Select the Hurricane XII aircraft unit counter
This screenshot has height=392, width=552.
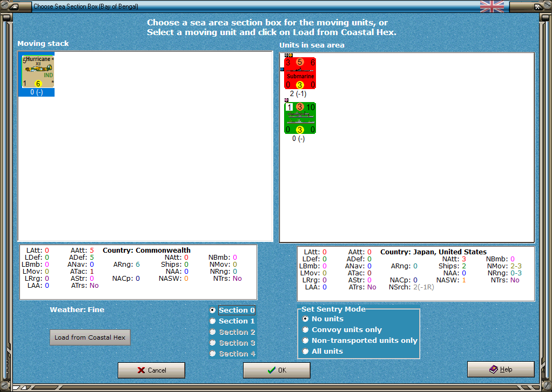[38, 71]
